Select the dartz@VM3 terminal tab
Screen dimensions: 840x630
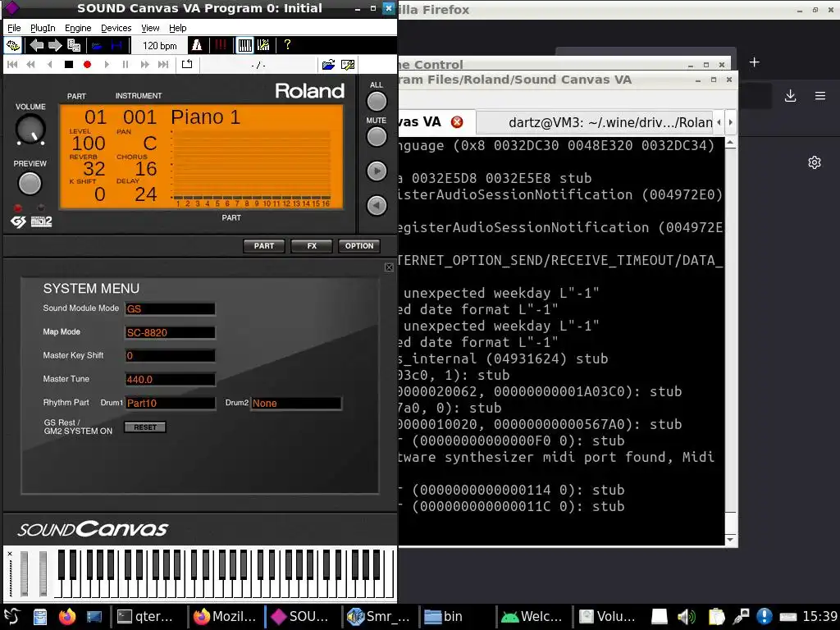595,122
